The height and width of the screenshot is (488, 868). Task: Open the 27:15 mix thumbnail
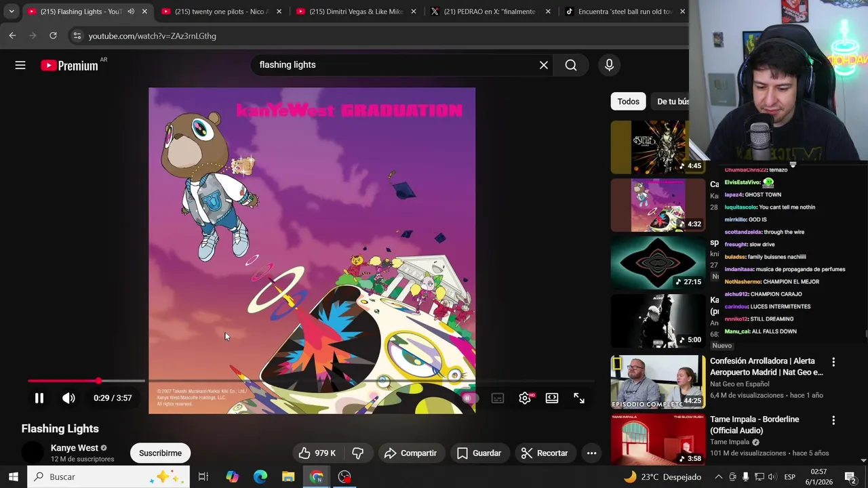click(658, 263)
